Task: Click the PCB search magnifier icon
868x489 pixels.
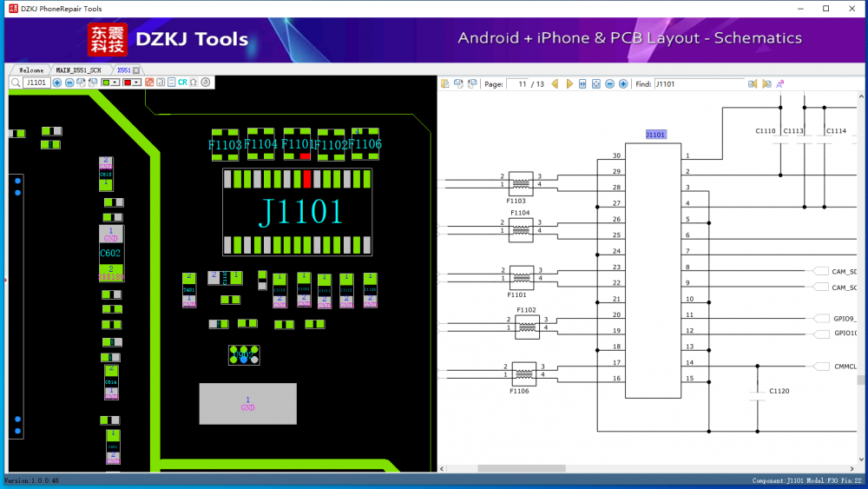Action: coord(16,83)
